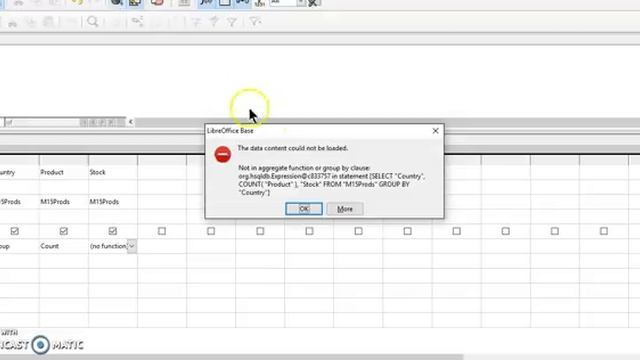This screenshot has width=640, height=360.
Task: Click the funnel-with-x reset filter icon
Action: [255, 21]
